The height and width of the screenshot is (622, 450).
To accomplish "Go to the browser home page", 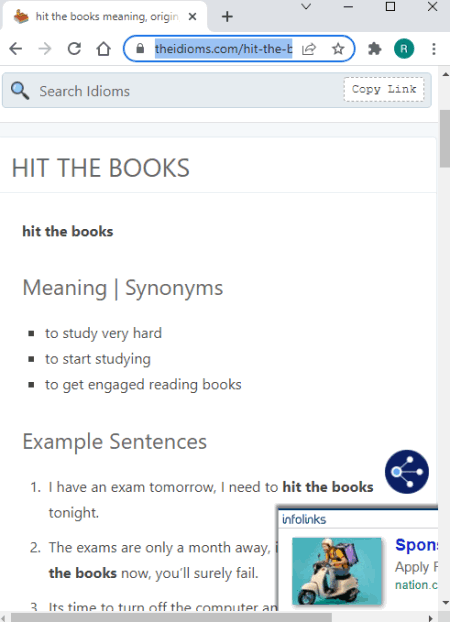I will click(x=104, y=49).
